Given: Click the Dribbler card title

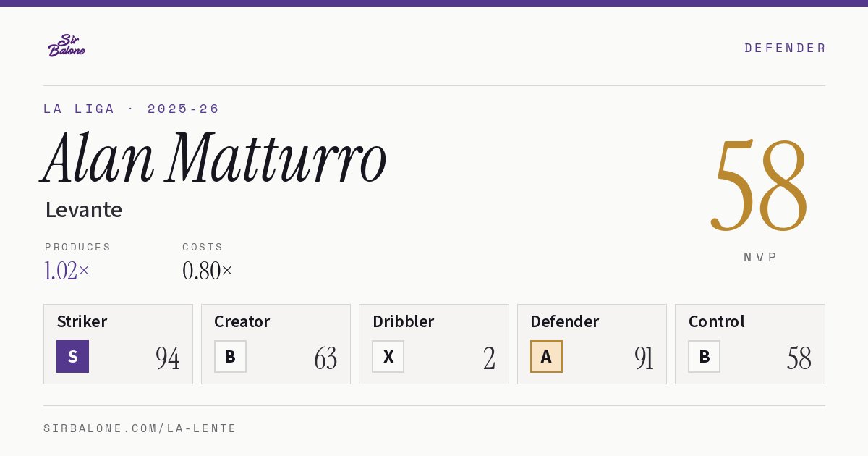Looking at the screenshot, I should point(402,321).
